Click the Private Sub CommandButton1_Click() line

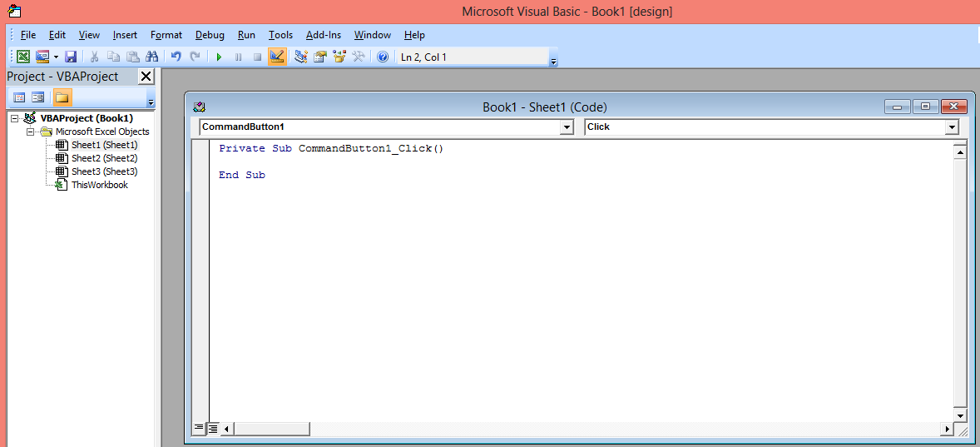pos(330,149)
